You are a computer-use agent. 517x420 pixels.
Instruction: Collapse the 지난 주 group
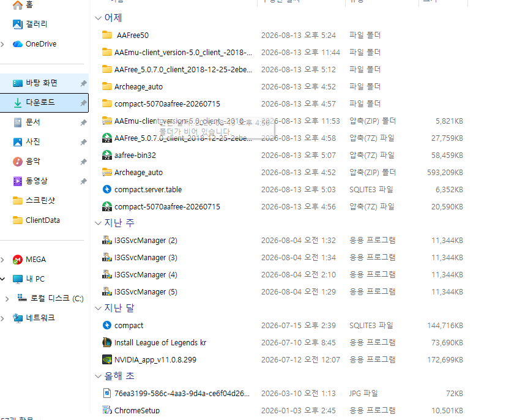pos(98,223)
